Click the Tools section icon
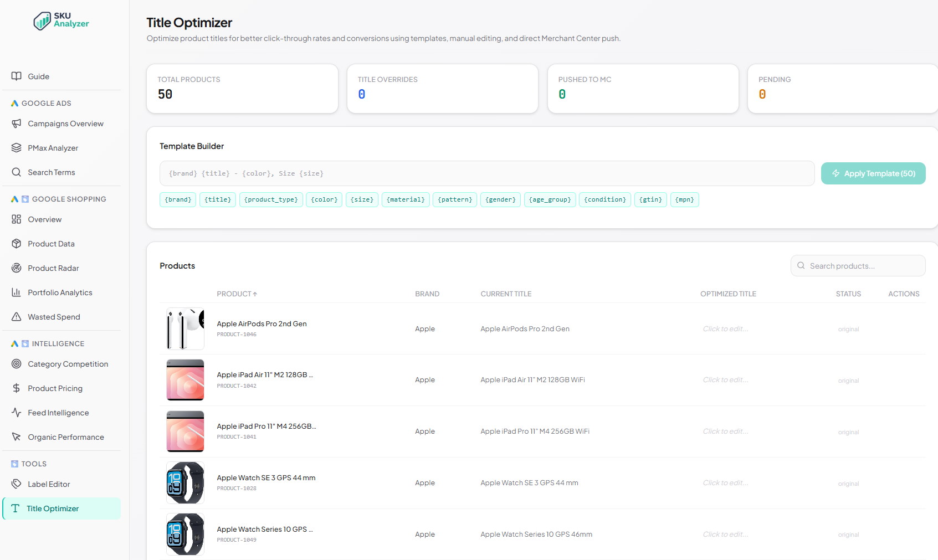 click(x=15, y=464)
